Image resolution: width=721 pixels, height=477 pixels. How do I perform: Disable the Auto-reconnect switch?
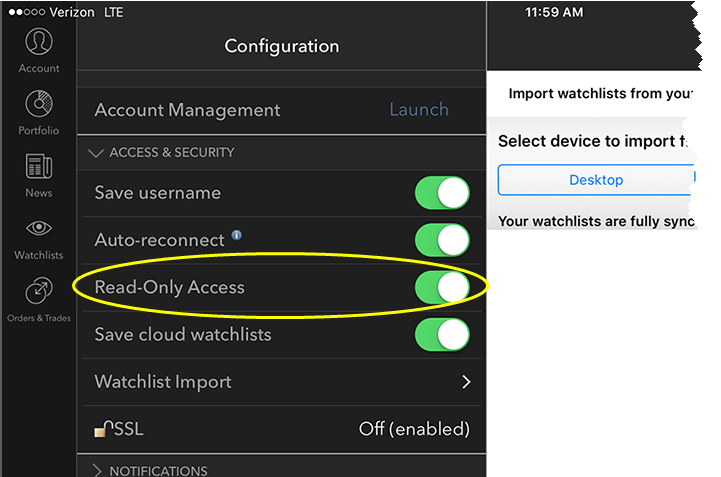442,240
